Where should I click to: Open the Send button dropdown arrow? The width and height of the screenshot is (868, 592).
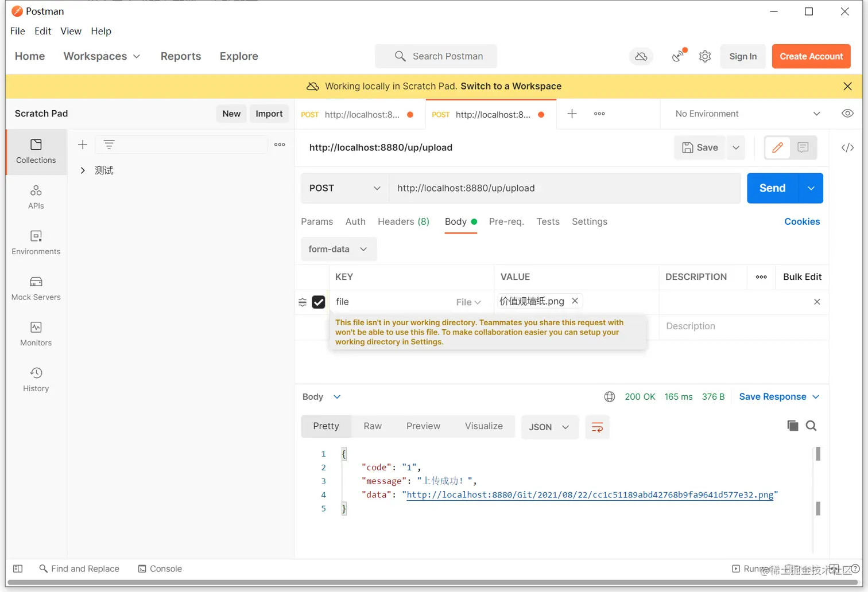click(811, 188)
